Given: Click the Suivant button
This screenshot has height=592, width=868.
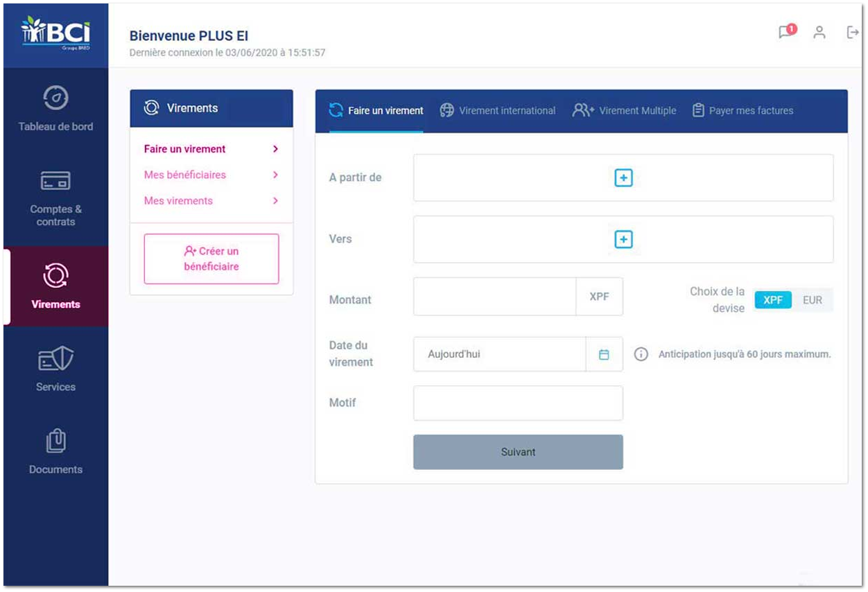Looking at the screenshot, I should [518, 452].
